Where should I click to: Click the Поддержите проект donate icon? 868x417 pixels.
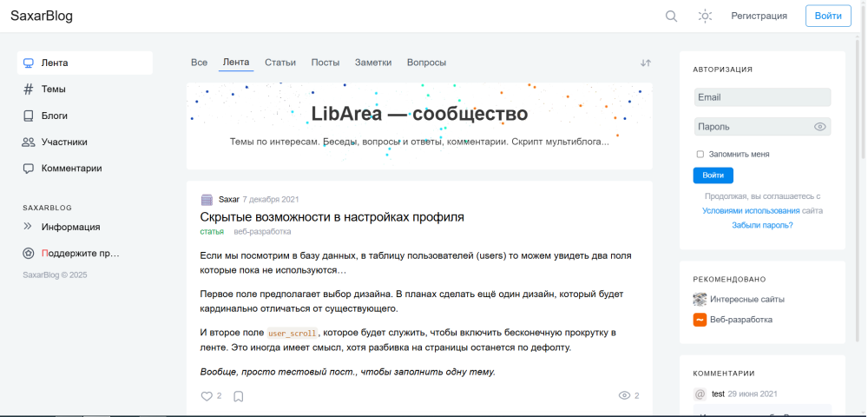click(x=29, y=254)
